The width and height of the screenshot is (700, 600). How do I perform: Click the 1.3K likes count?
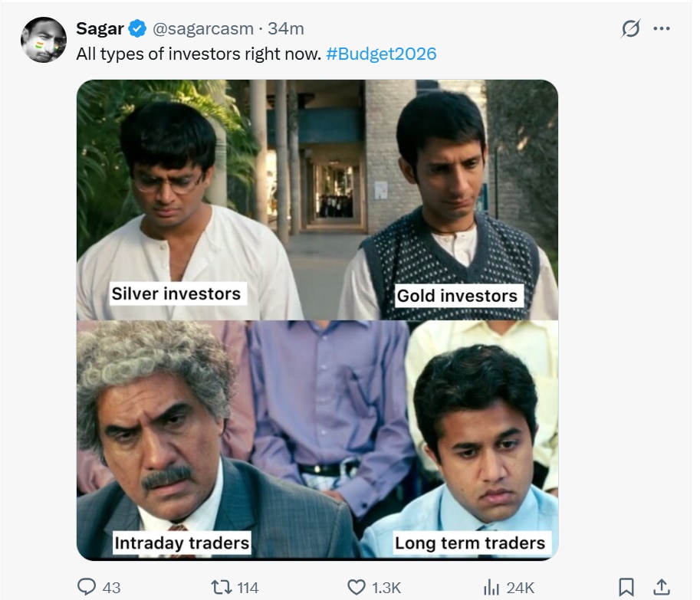386,588
